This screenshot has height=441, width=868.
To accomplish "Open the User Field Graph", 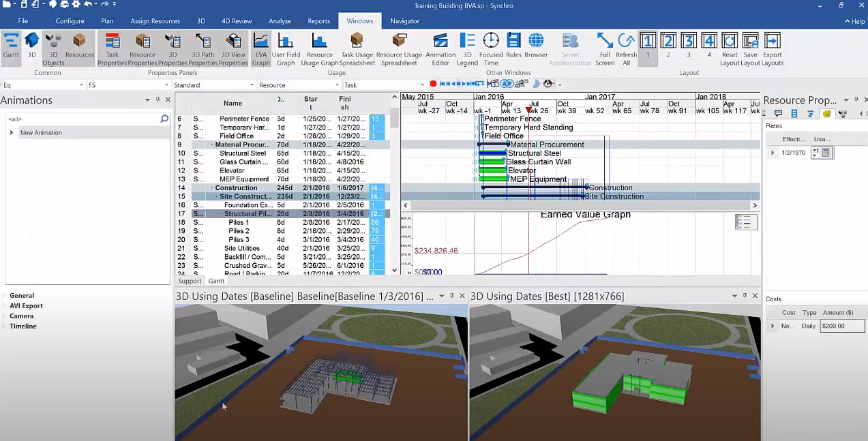I will coord(286,49).
